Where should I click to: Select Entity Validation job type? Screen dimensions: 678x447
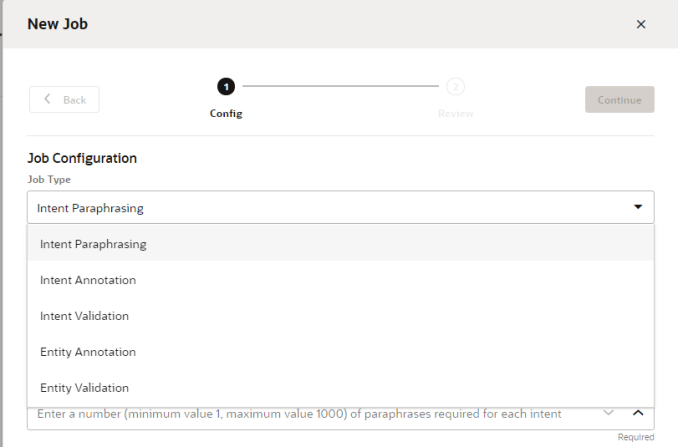(85, 388)
